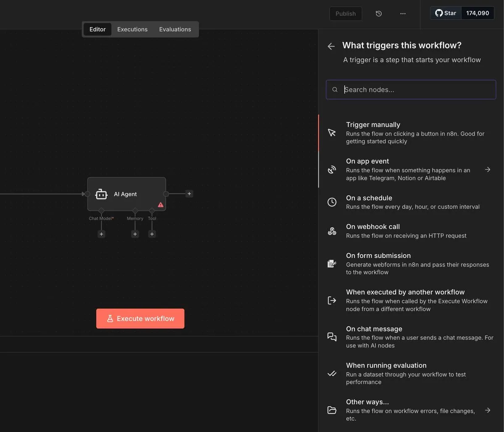Click the Publish button
Screen dimensions: 504x432
pos(345,13)
